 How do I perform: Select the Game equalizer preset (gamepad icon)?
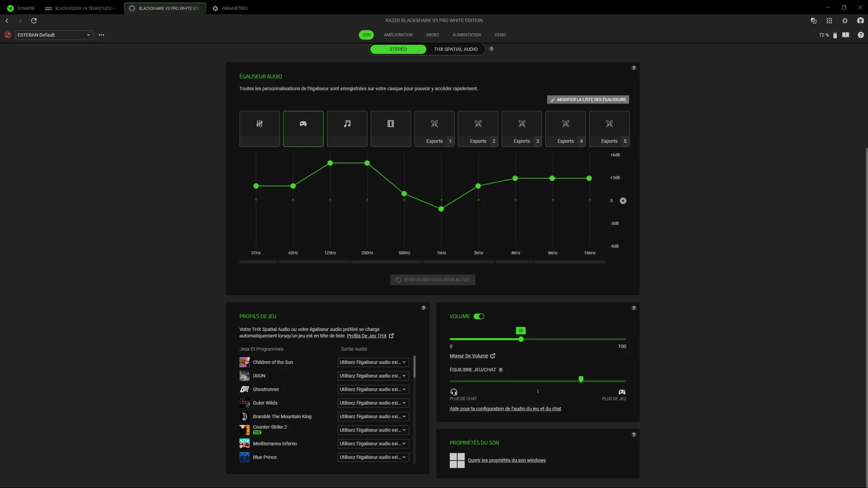pos(303,129)
